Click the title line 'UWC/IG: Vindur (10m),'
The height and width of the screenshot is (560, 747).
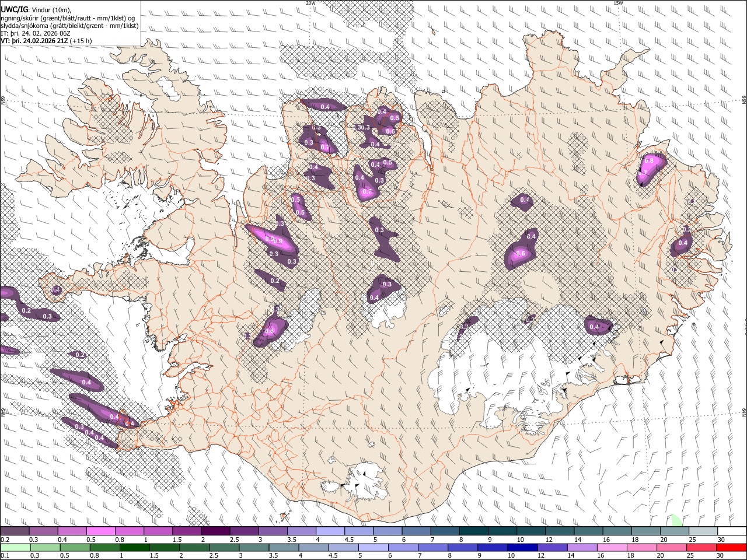[x=36, y=9]
